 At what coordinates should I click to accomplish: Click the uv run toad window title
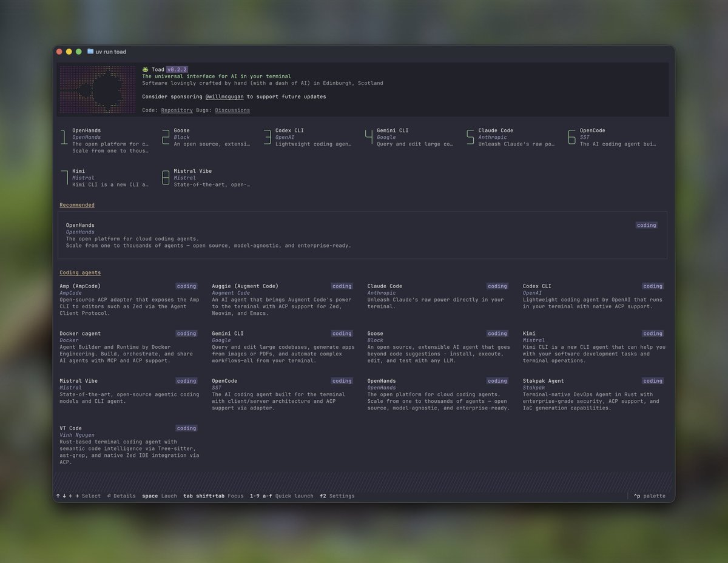pos(111,52)
